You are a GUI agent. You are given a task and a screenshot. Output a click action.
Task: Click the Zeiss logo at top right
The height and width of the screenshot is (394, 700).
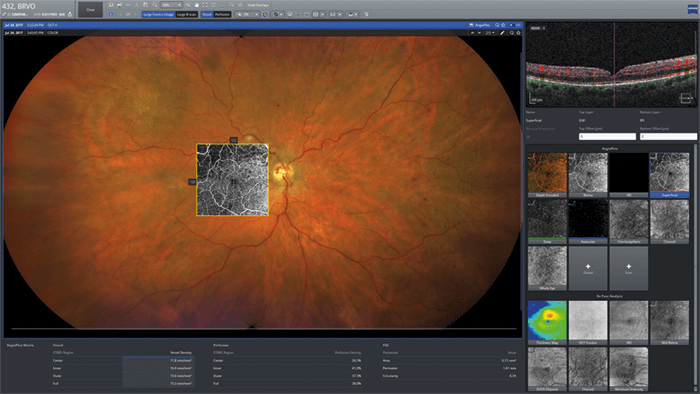[692, 9]
